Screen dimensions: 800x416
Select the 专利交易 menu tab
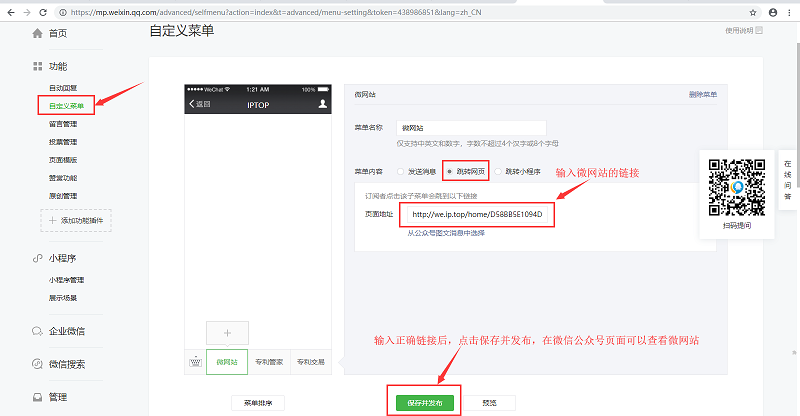point(310,362)
